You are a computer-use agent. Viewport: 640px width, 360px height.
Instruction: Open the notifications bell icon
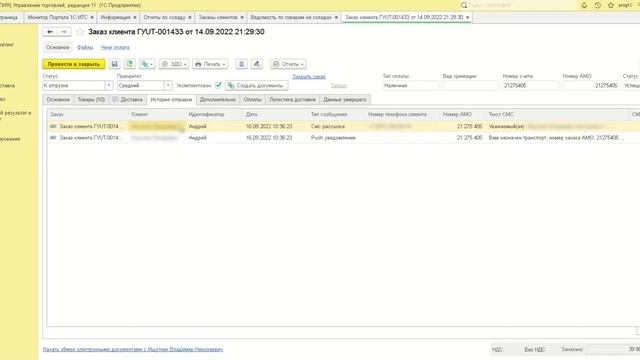[584, 5]
